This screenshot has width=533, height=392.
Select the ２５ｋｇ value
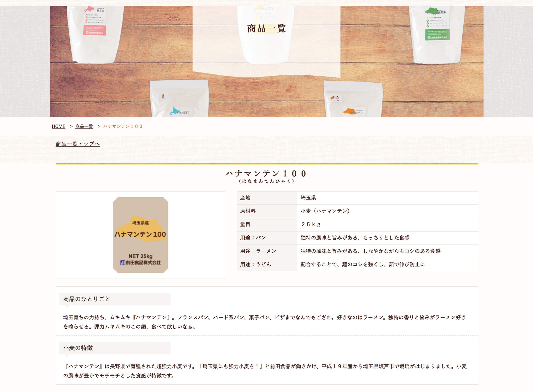(x=387, y=224)
